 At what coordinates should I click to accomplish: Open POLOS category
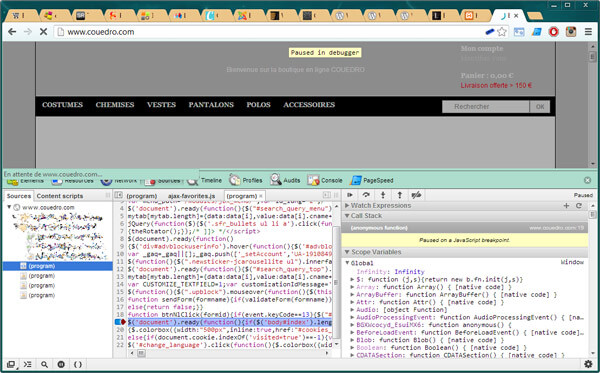(258, 105)
